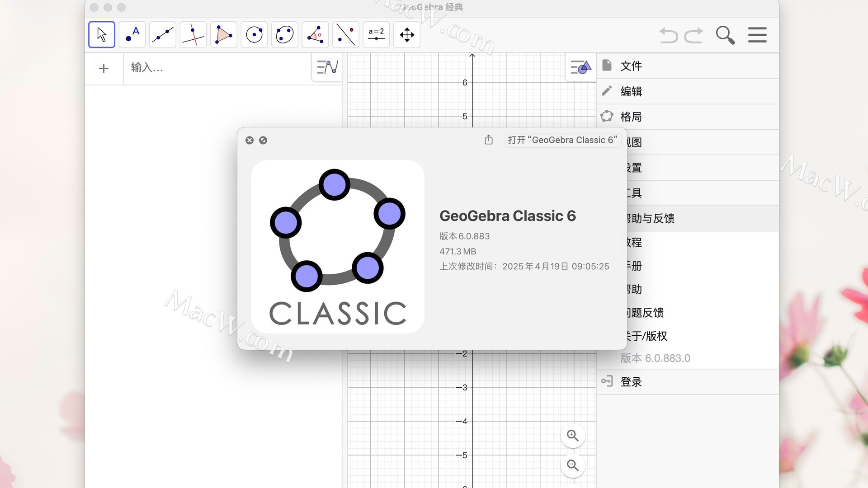Expand the 编辑 menu section
Screen dimensions: 868x488
point(688,91)
